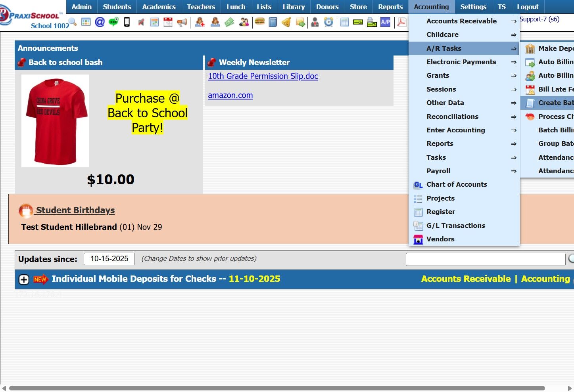
Task: Click the alarm clock icon
Action: click(x=328, y=22)
